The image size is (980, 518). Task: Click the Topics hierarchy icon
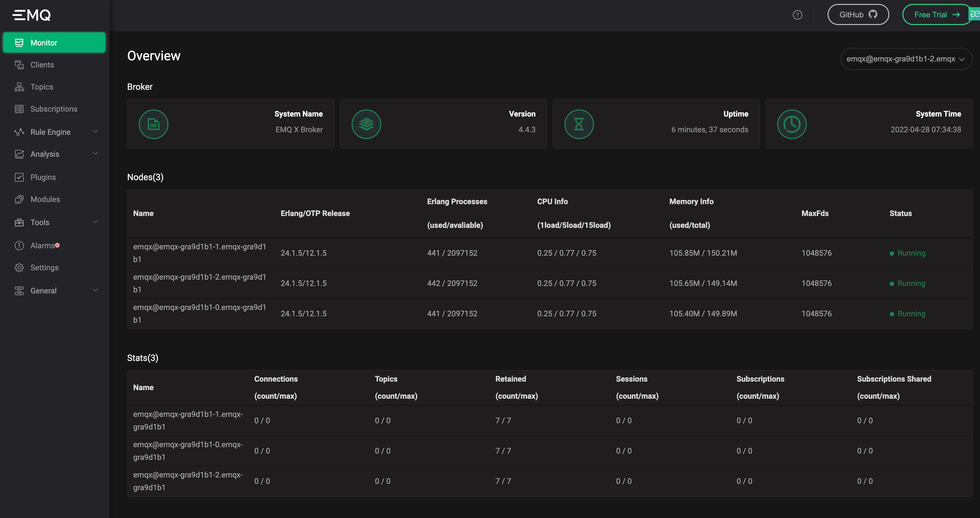pyautogui.click(x=19, y=87)
